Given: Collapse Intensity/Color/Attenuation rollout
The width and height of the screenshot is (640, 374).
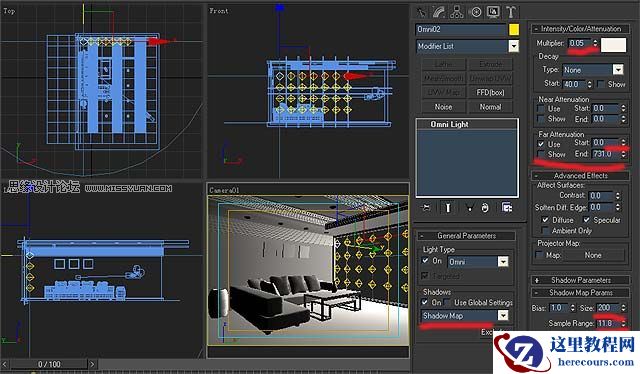Looking at the screenshot, I should [x=580, y=29].
